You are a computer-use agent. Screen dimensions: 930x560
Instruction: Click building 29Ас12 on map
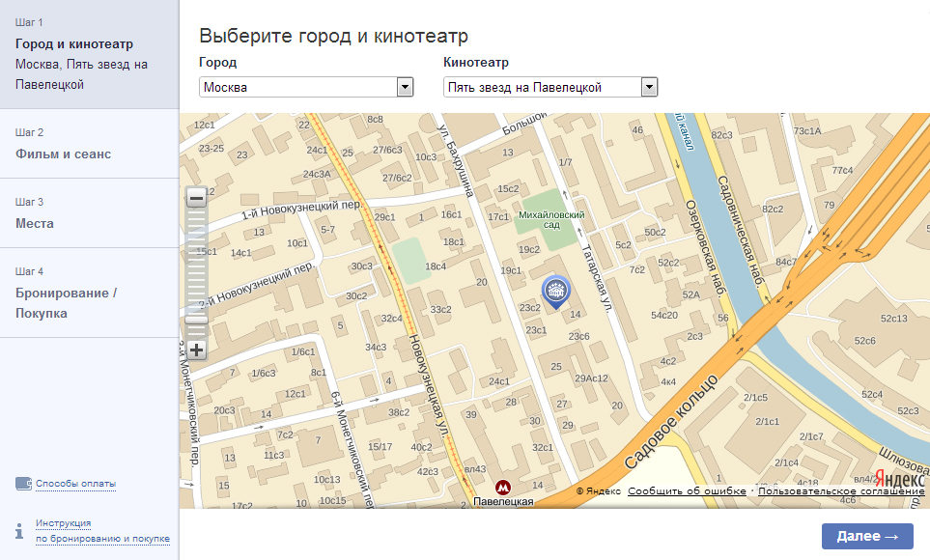click(591, 378)
